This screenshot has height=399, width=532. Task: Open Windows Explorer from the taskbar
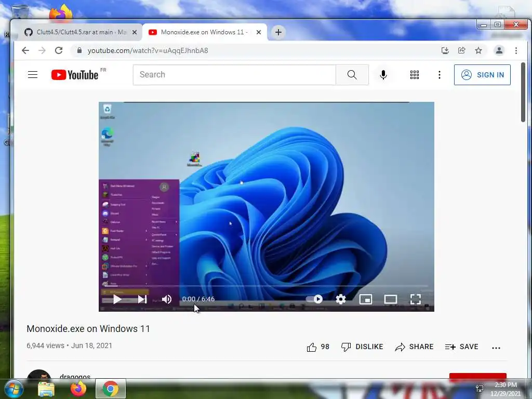[46, 389]
